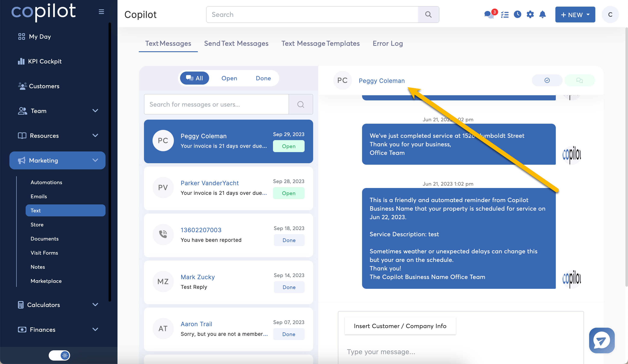
Task: Select the Open filter
Action: pos(229,78)
